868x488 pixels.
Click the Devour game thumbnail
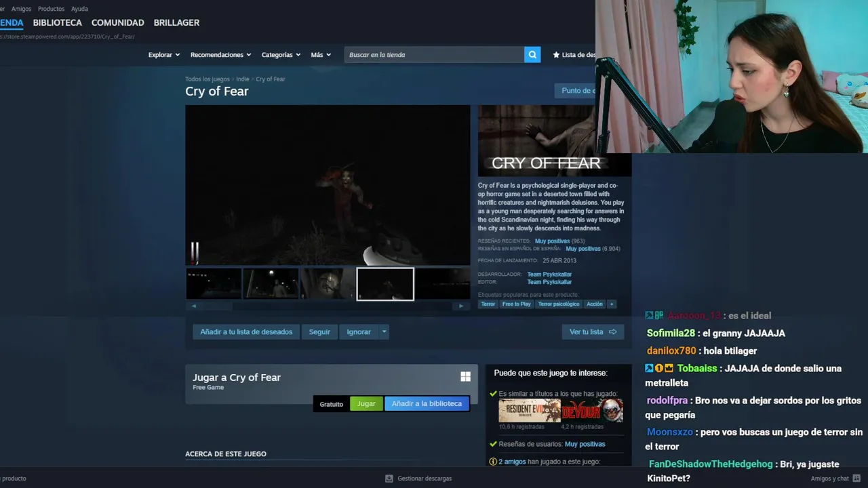pyautogui.click(x=592, y=411)
